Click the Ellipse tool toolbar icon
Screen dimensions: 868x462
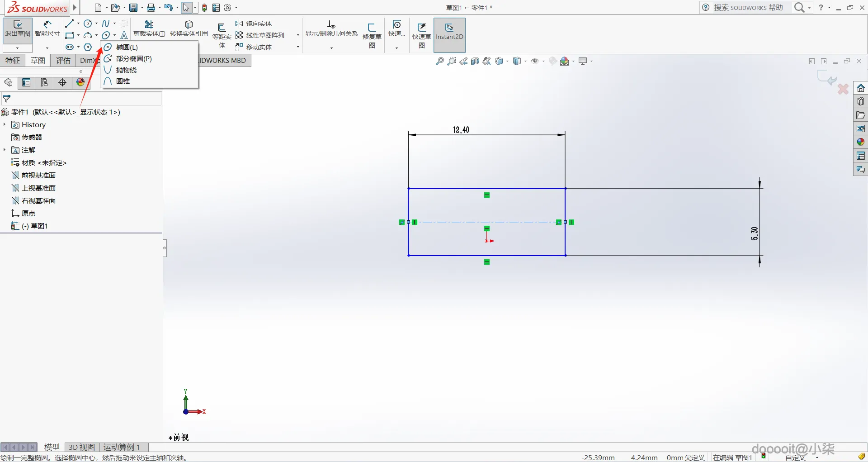click(x=106, y=35)
